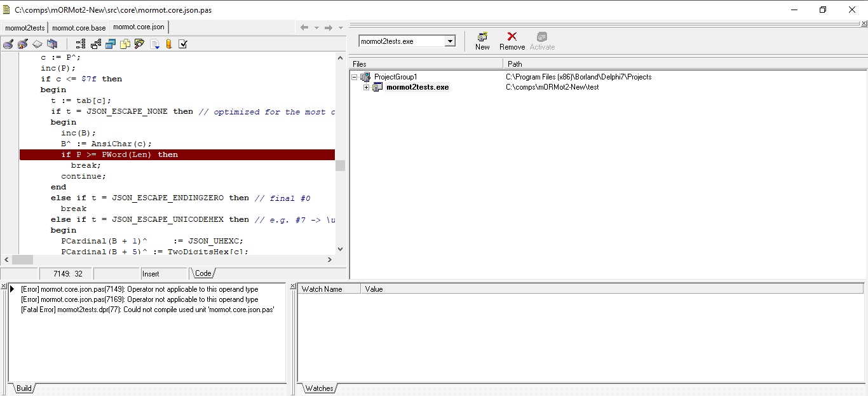The width and height of the screenshot is (868, 396).
Task: Click the magnifier search toolbar icon
Action: point(139,44)
